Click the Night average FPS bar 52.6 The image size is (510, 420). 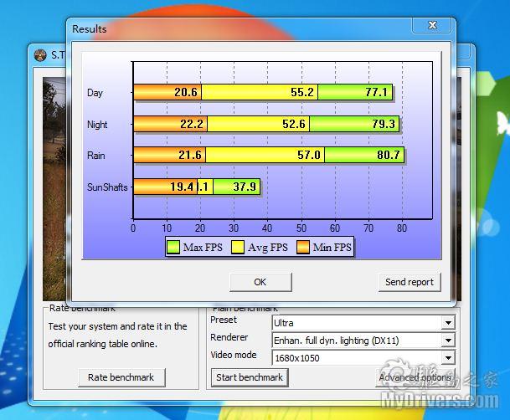(258, 124)
